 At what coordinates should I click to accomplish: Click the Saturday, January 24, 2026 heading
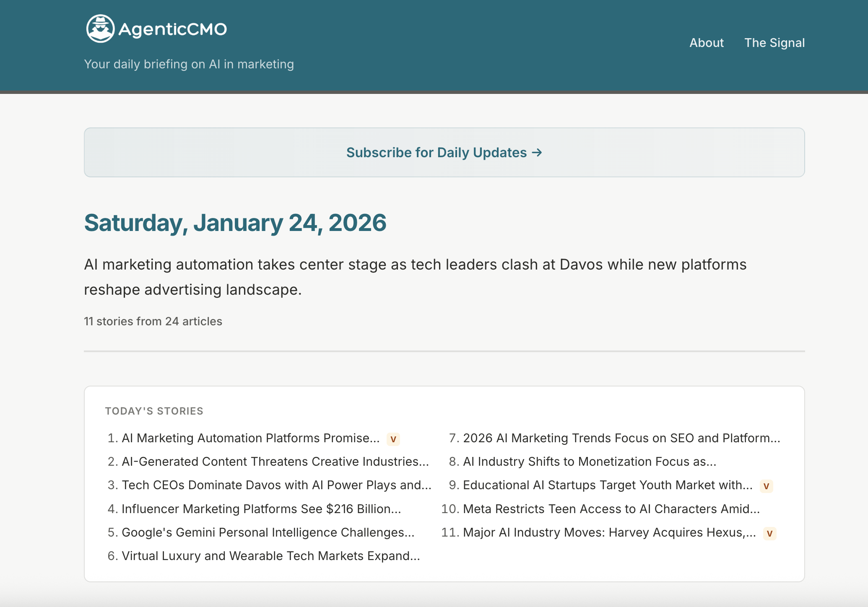coord(235,223)
